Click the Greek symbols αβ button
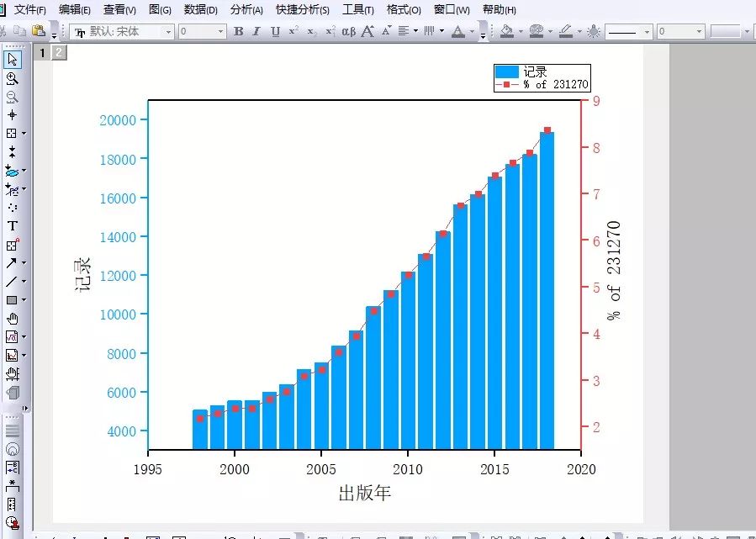 [349, 31]
